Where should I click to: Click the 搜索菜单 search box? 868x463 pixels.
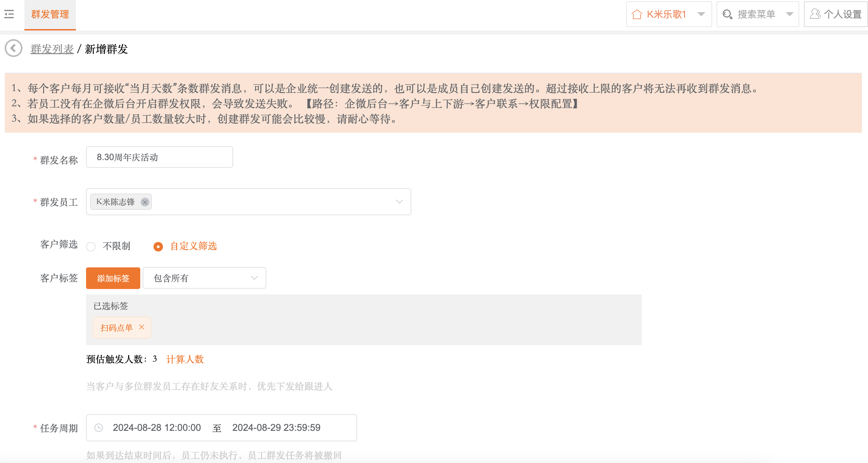tap(758, 14)
